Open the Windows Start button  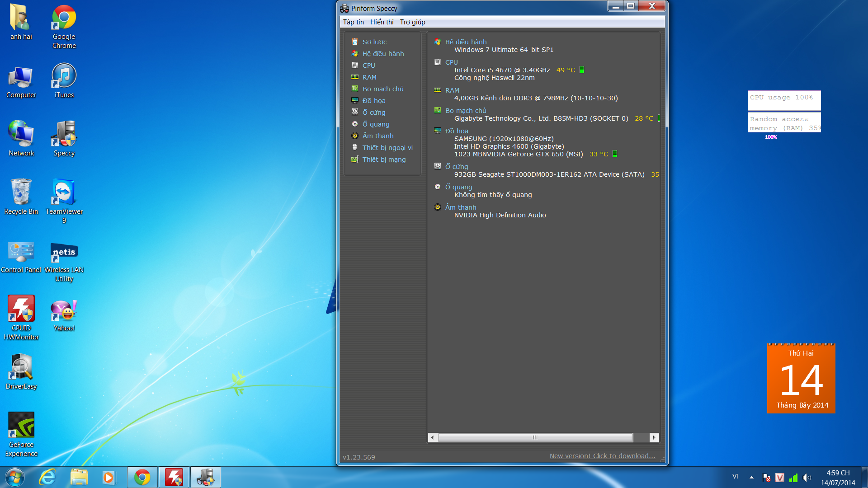point(14,478)
